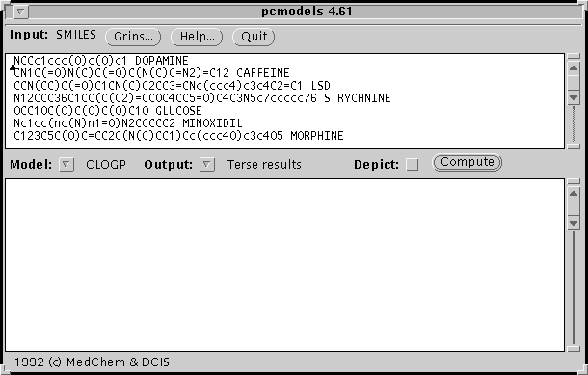
Task: Click the results pane scroll-up arrow
Action: [574, 194]
